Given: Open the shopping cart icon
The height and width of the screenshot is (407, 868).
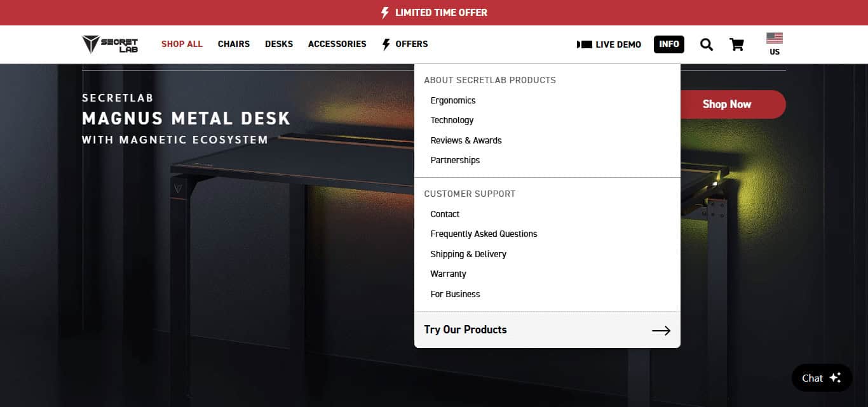Looking at the screenshot, I should click(x=736, y=44).
